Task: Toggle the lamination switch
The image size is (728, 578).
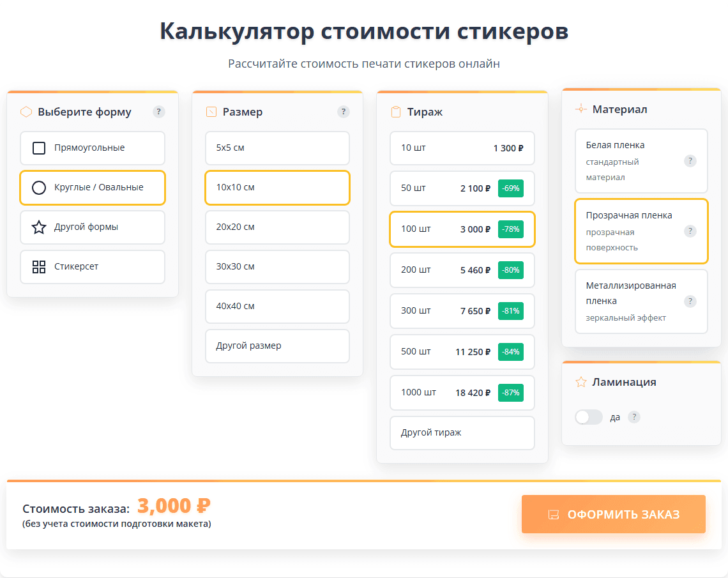Action: [589, 417]
